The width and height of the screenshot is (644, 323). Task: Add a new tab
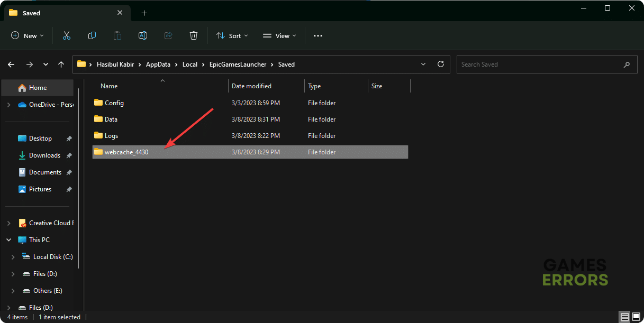[144, 13]
